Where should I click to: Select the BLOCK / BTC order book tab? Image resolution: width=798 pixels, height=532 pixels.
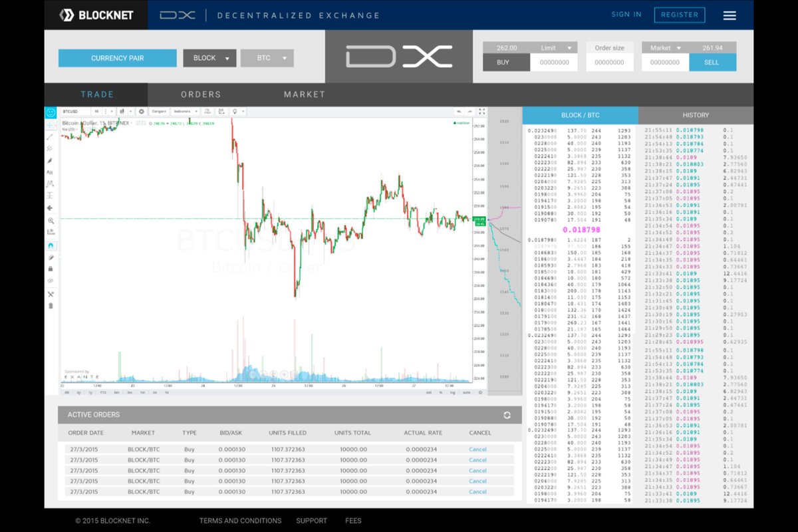(x=581, y=115)
